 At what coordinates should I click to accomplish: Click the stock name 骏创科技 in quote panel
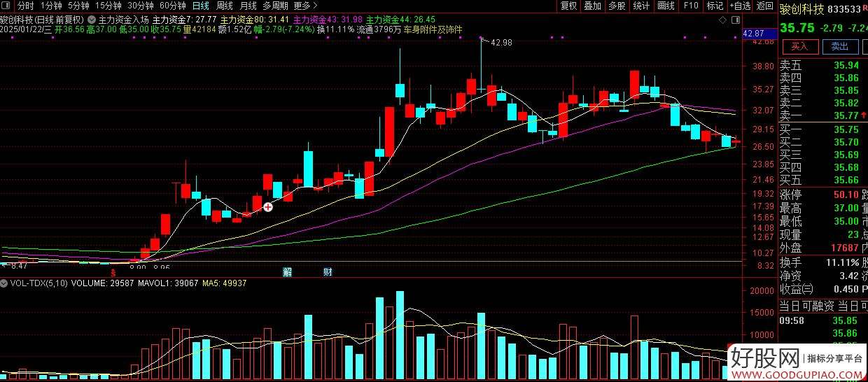click(802, 10)
